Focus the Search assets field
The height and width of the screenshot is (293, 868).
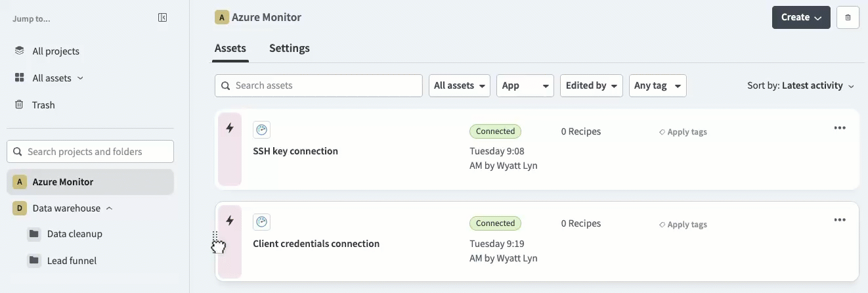click(x=318, y=85)
